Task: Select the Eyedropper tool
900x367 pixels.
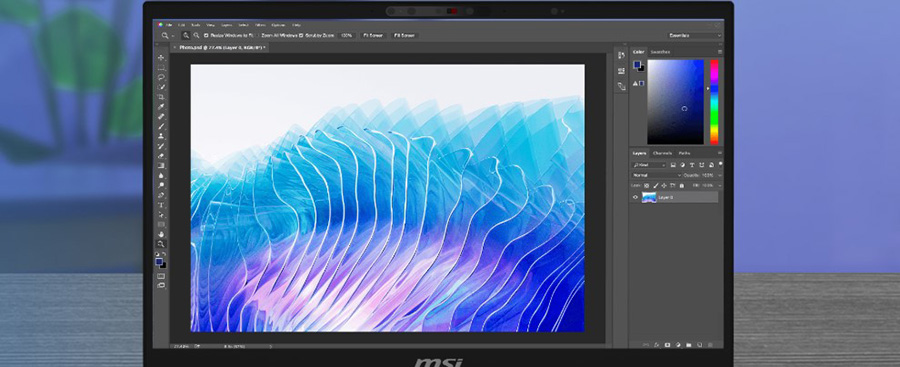Action: [161, 107]
